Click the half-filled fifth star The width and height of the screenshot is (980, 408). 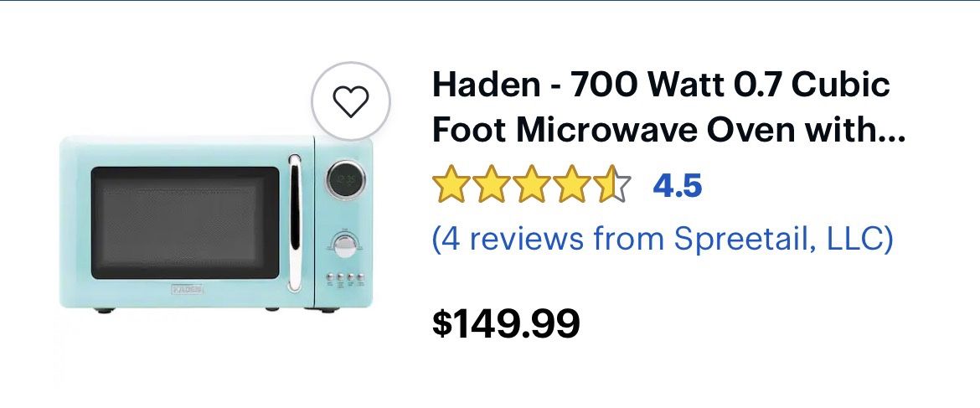click(x=611, y=184)
